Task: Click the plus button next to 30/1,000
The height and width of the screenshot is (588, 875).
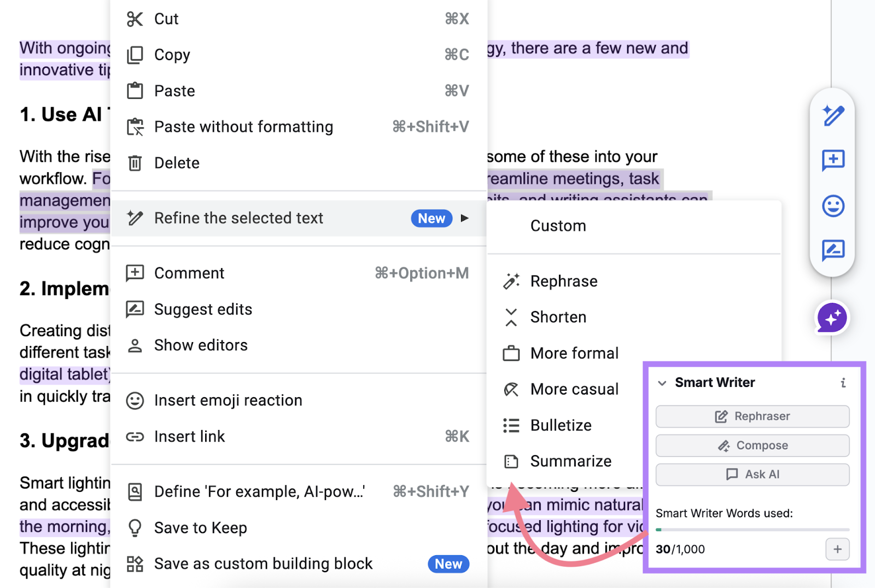Action: coord(837,549)
